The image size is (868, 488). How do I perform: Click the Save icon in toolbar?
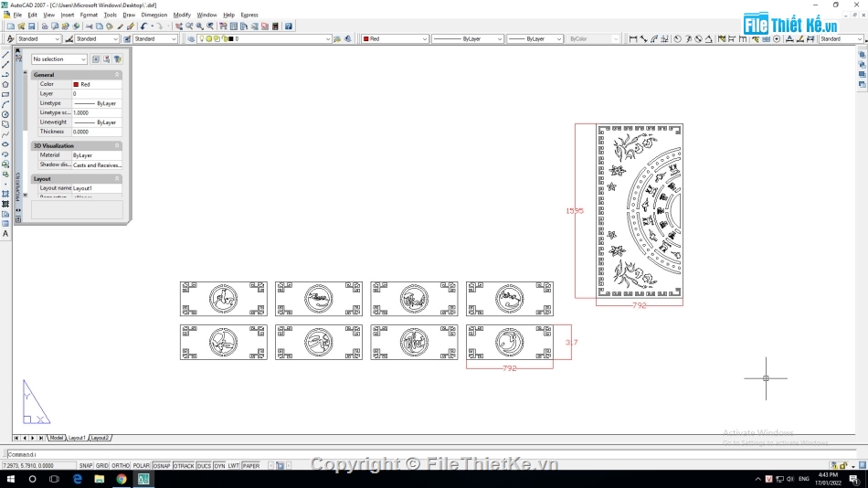click(32, 26)
